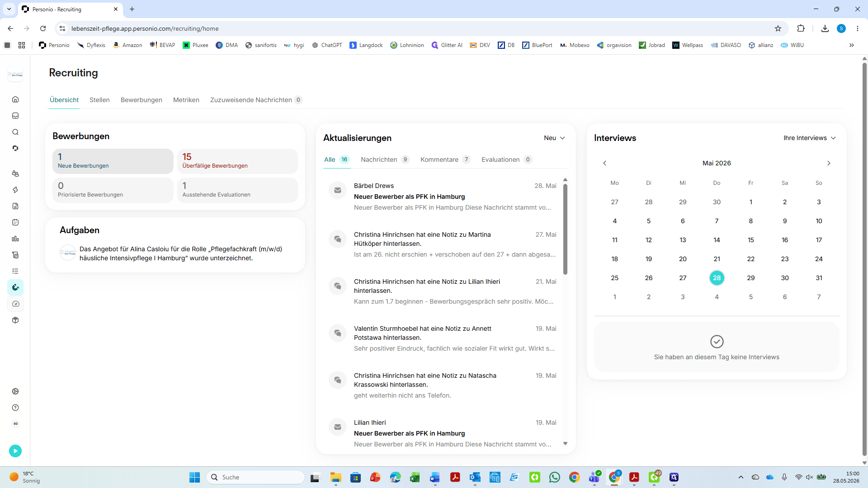Viewport: 868px width, 488px height.
Task: Expand the Ihre Interviews dropdown
Action: (x=810, y=138)
